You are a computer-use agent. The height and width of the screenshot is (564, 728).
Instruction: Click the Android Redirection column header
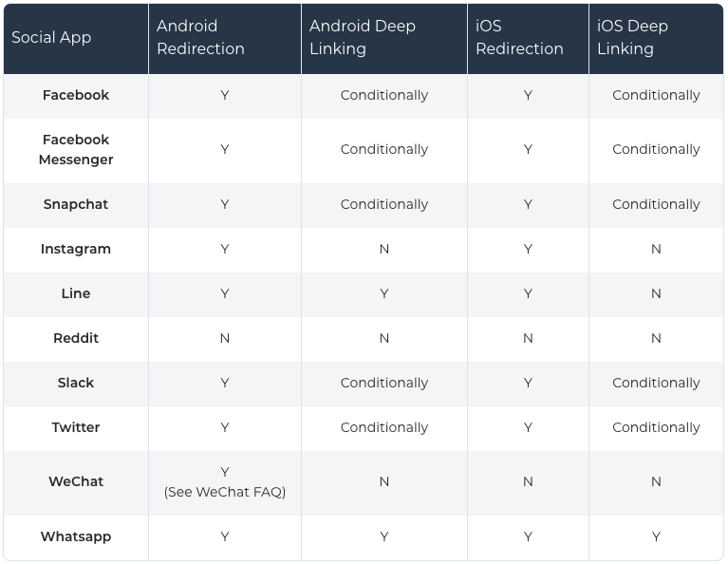[x=200, y=37]
